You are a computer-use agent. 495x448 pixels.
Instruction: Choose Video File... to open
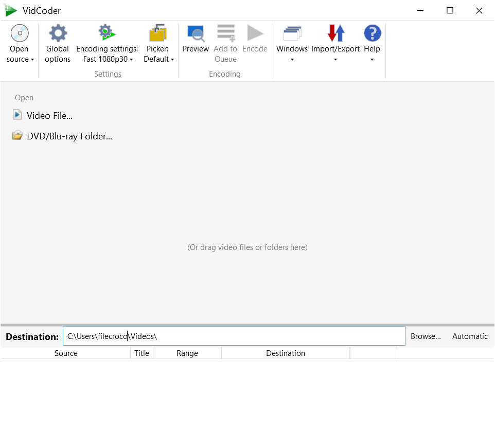point(49,116)
